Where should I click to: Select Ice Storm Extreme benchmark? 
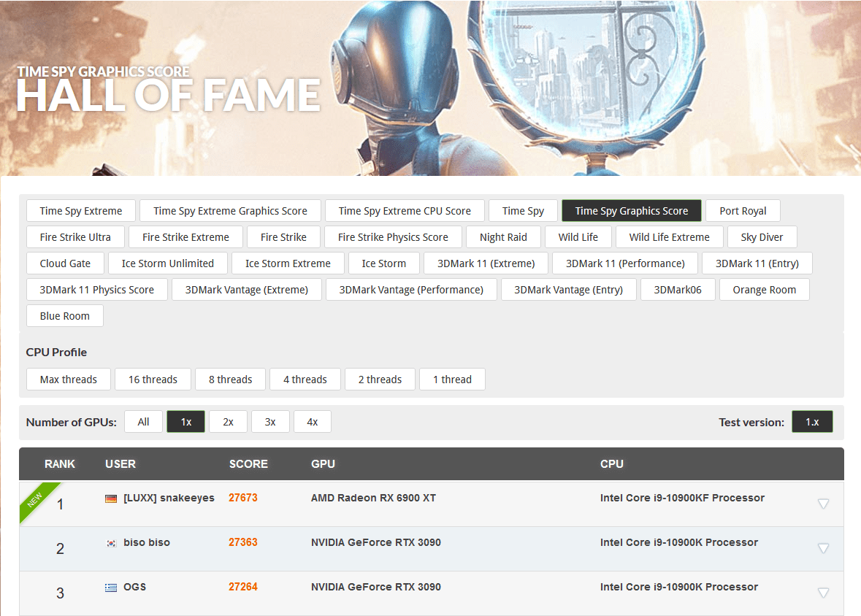288,263
